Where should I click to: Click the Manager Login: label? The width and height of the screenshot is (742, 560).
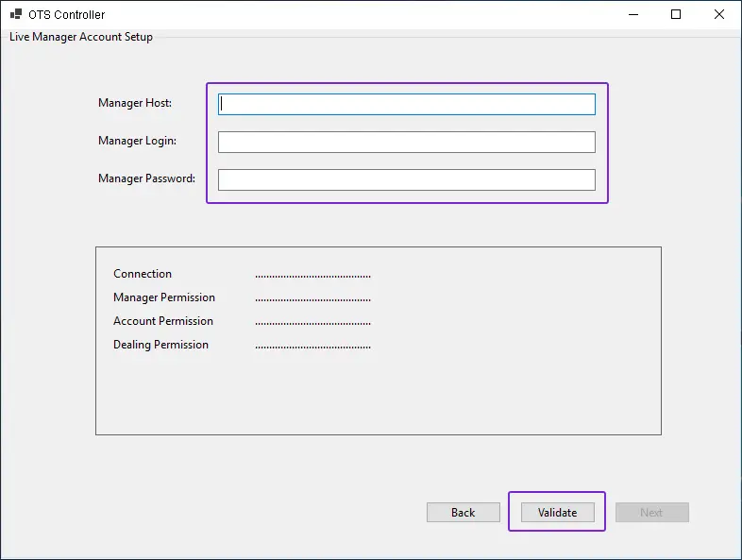pos(138,141)
